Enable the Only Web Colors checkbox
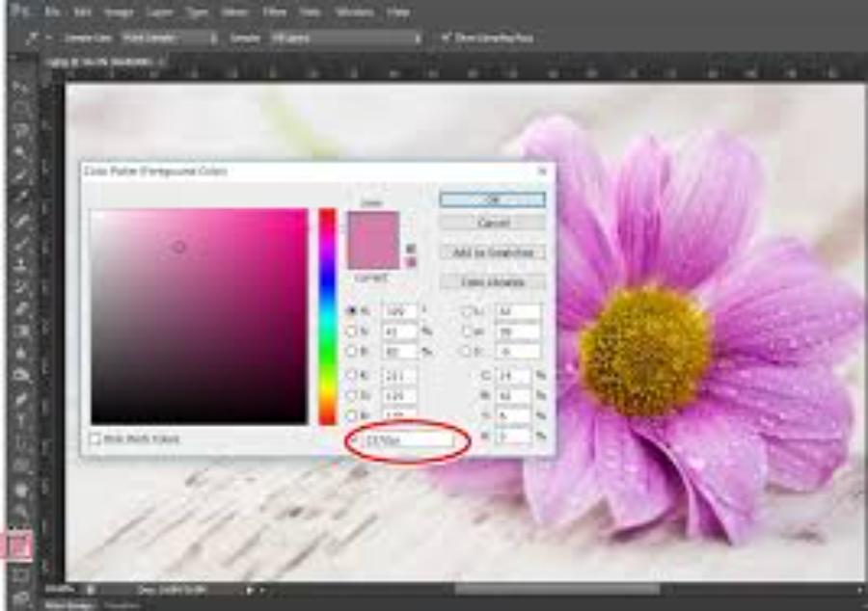The height and width of the screenshot is (611, 868). coord(95,438)
